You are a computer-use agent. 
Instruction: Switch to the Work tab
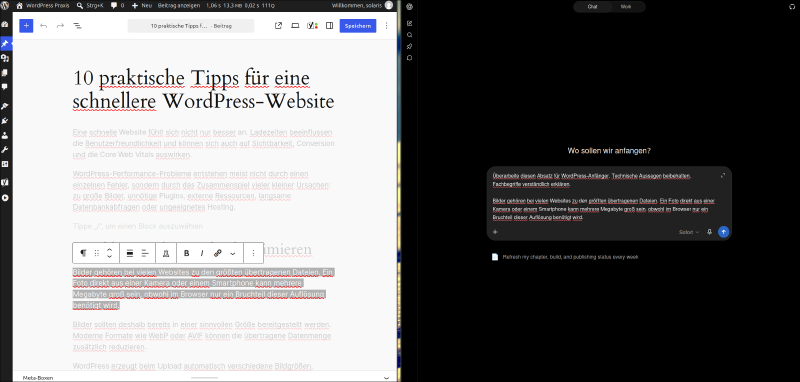[626, 7]
